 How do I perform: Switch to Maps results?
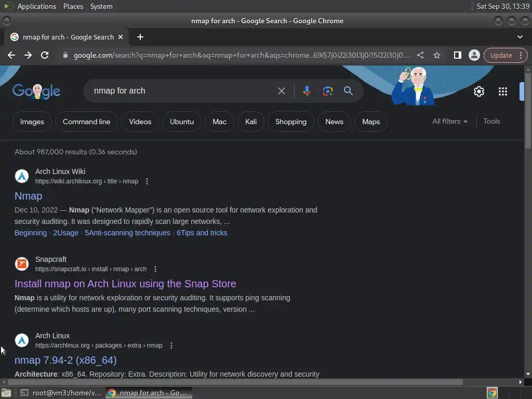tap(371, 122)
